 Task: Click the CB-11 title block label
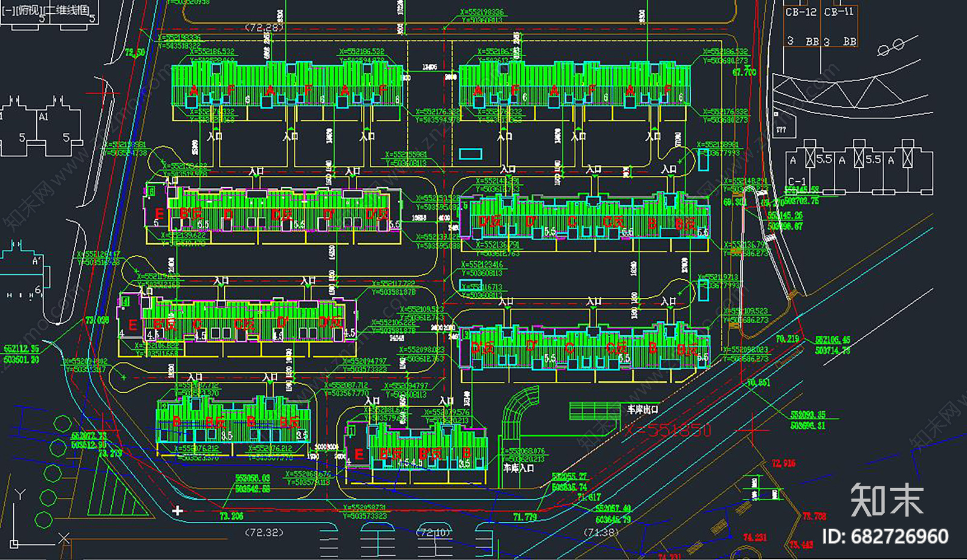tap(839, 11)
